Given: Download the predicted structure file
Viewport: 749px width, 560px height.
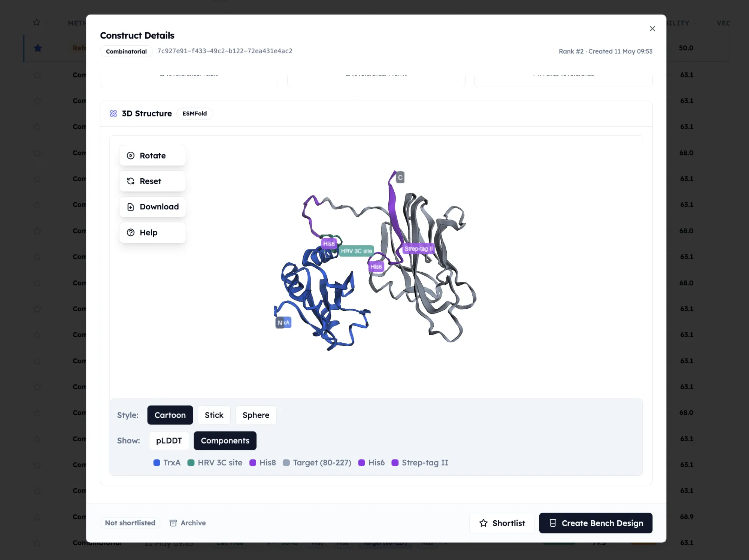Looking at the screenshot, I should tap(152, 207).
